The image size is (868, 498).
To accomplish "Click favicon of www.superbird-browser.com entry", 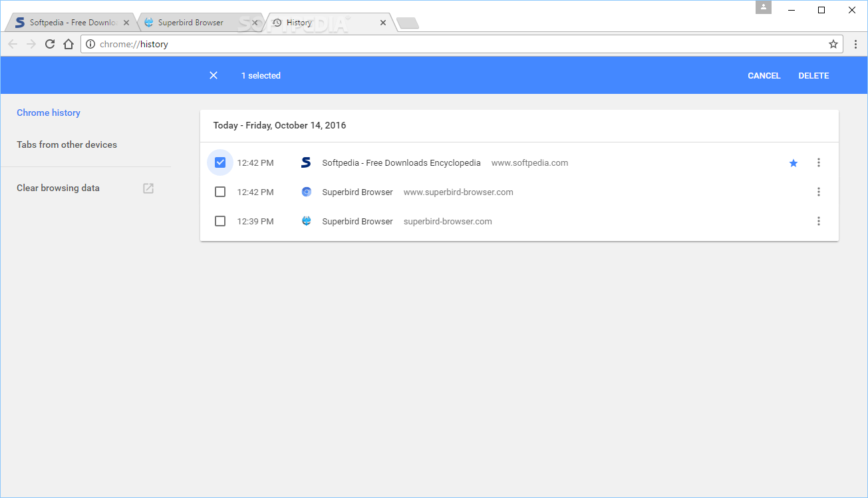I will [x=306, y=192].
